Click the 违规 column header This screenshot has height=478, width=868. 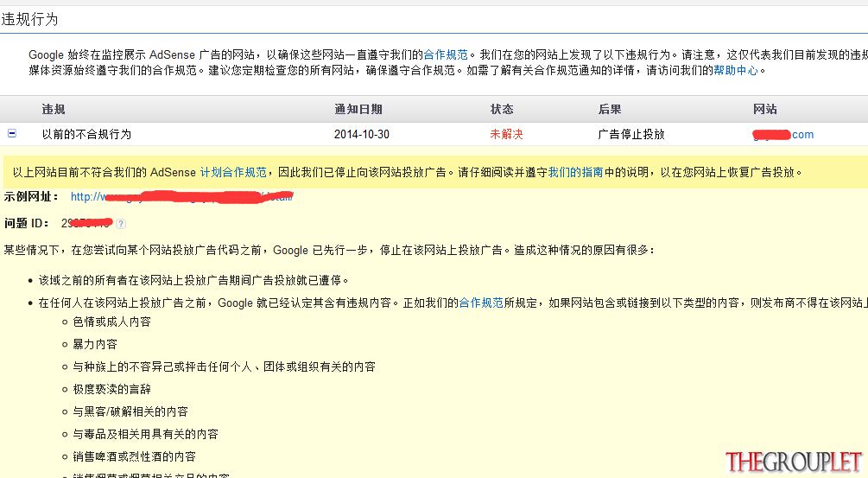(x=54, y=109)
